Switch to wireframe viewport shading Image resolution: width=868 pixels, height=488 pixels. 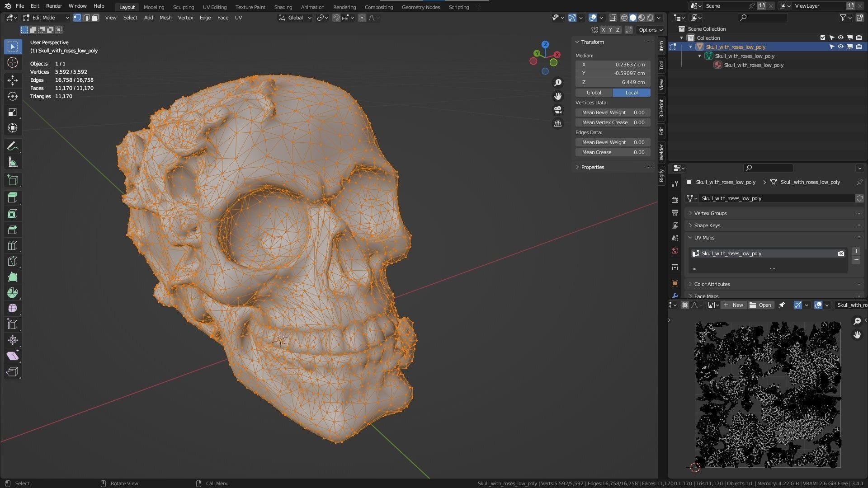coord(624,18)
